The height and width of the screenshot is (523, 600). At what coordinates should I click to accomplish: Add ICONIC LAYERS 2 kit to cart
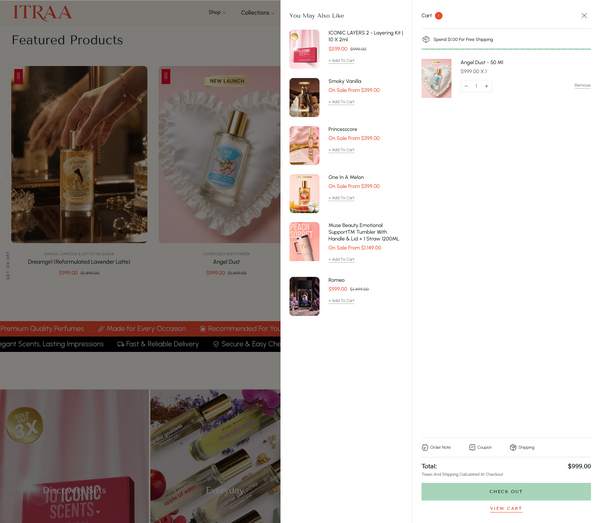(341, 60)
